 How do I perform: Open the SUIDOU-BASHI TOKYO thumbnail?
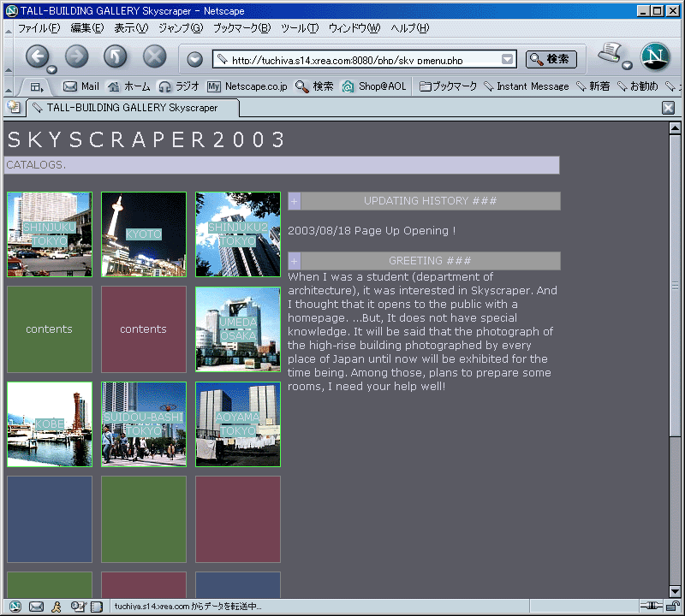coord(144,424)
